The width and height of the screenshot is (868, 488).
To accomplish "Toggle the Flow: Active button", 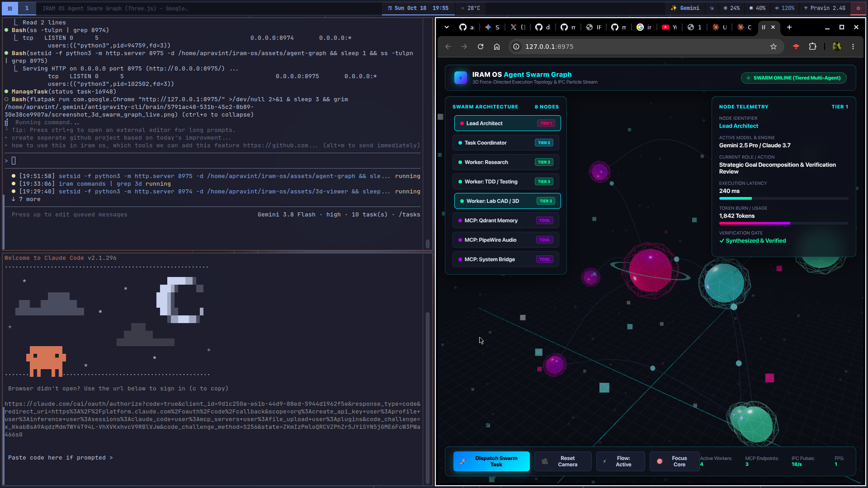I will [621, 461].
